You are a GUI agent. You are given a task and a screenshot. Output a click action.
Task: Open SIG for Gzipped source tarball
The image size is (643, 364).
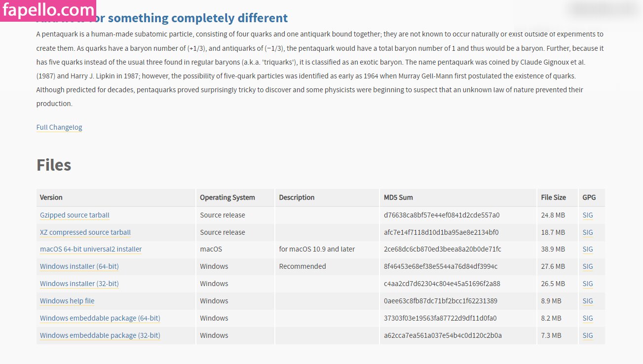[x=588, y=215]
